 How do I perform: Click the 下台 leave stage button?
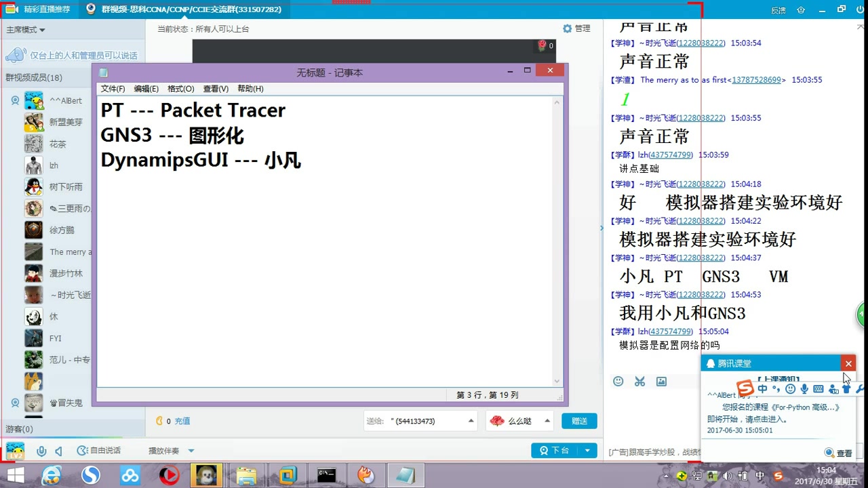(x=555, y=451)
